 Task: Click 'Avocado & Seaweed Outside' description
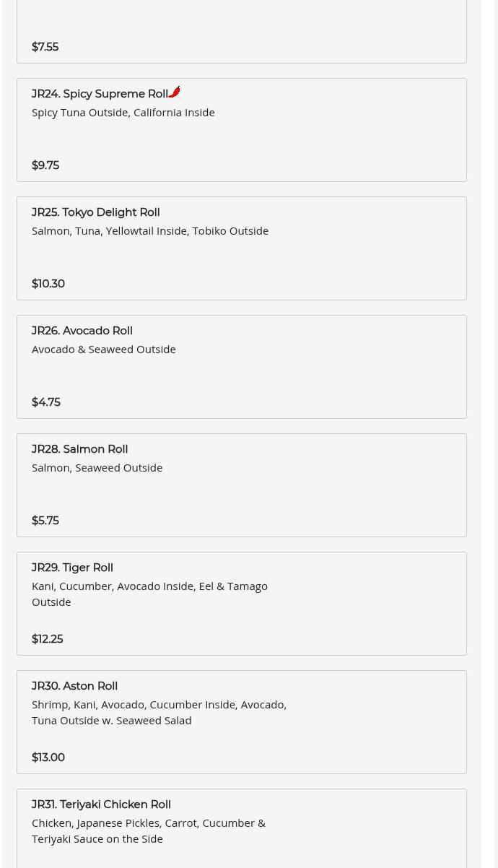tap(103, 350)
